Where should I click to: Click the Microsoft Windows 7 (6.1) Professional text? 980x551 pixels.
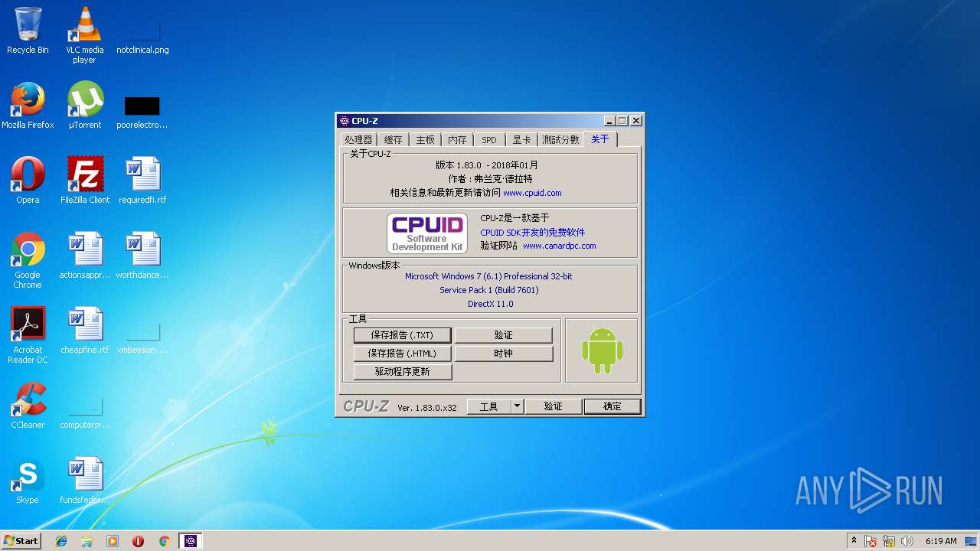(x=488, y=276)
